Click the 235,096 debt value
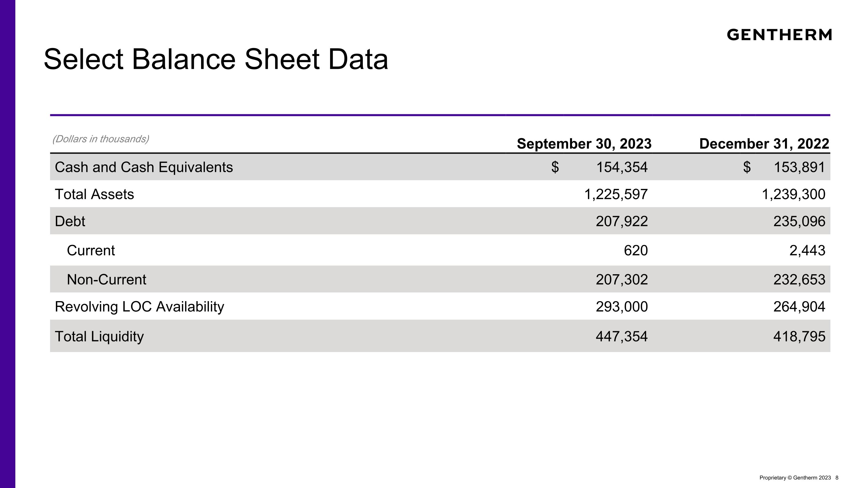 pos(799,221)
